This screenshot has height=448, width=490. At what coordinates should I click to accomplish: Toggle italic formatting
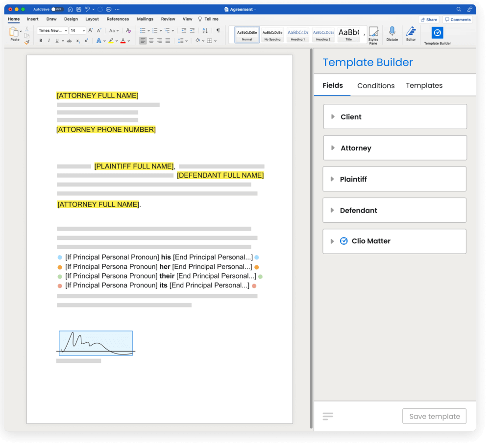click(x=48, y=40)
